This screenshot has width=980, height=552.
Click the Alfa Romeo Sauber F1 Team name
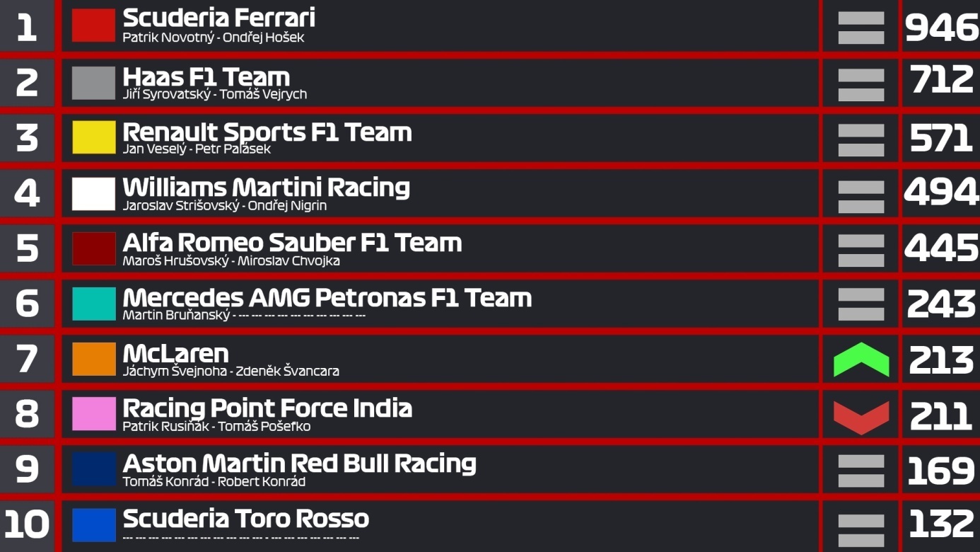(x=292, y=243)
